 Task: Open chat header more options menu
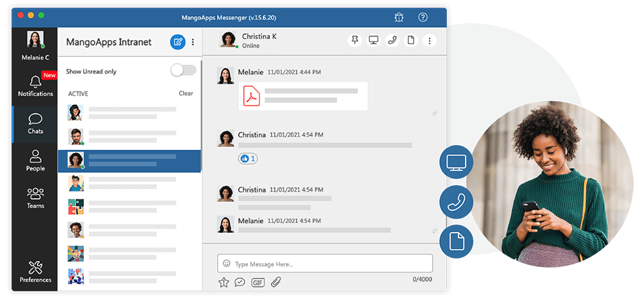(429, 41)
